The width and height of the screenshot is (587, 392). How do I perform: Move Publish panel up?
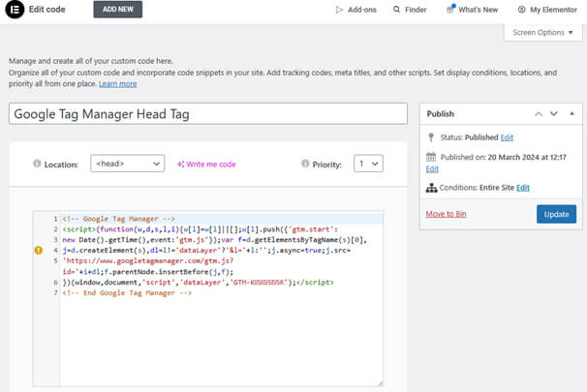tap(539, 113)
